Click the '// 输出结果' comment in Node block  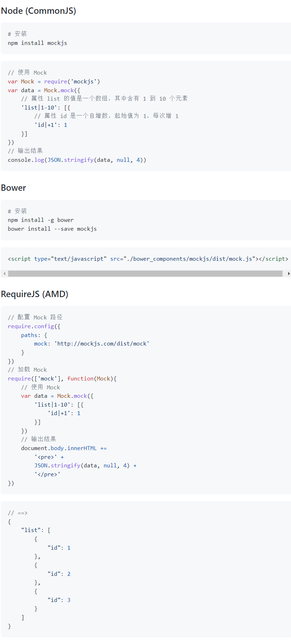(25, 151)
